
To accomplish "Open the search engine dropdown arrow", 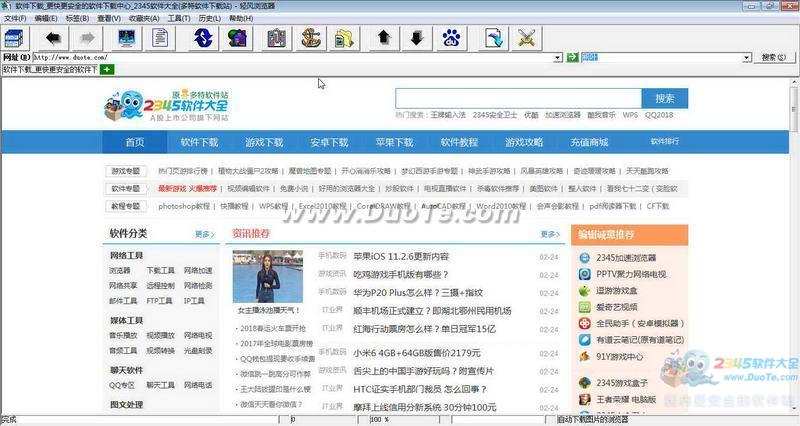I will 746,58.
